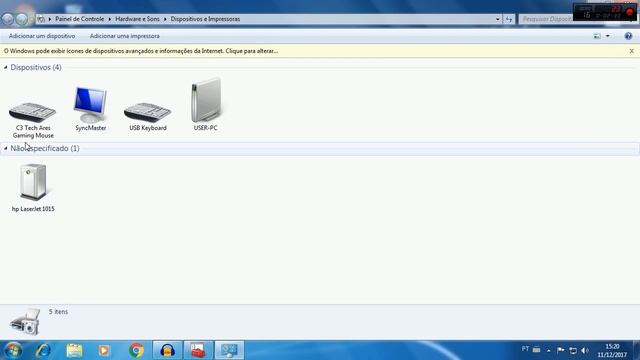Select the USER-PC computer icon
This screenshot has width=640, height=360.
pyautogui.click(x=206, y=100)
